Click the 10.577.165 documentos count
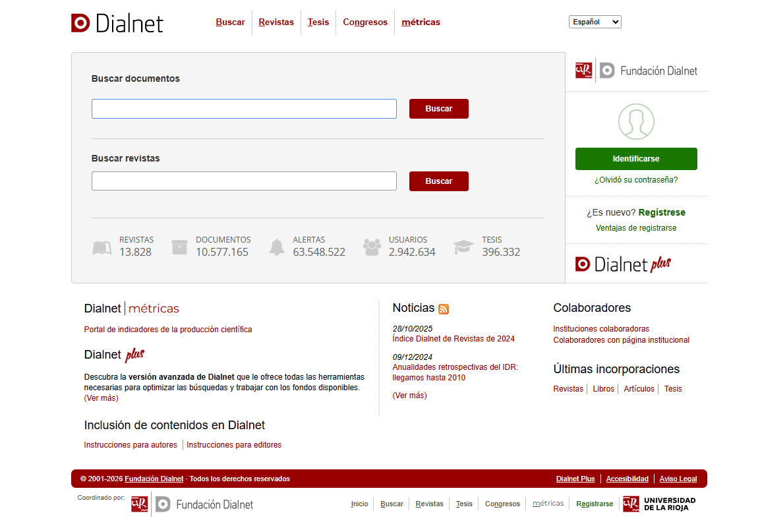Image resolution: width=758 pixels, height=532 pixels. pyautogui.click(x=222, y=252)
